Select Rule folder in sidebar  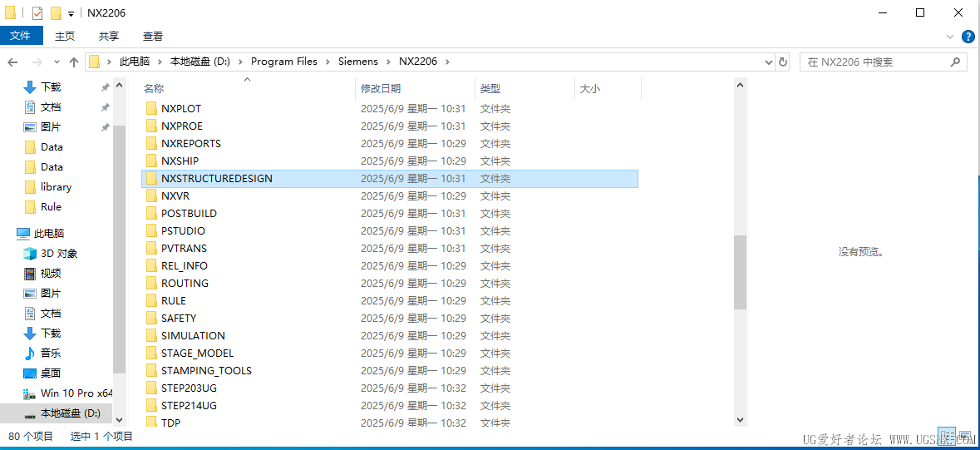click(52, 206)
